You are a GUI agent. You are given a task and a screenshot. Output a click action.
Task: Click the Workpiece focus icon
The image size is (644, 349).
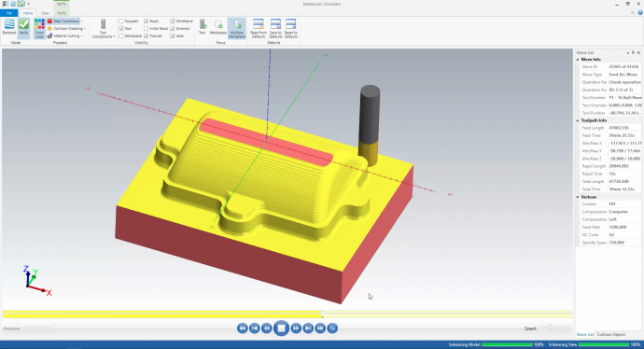[218, 27]
